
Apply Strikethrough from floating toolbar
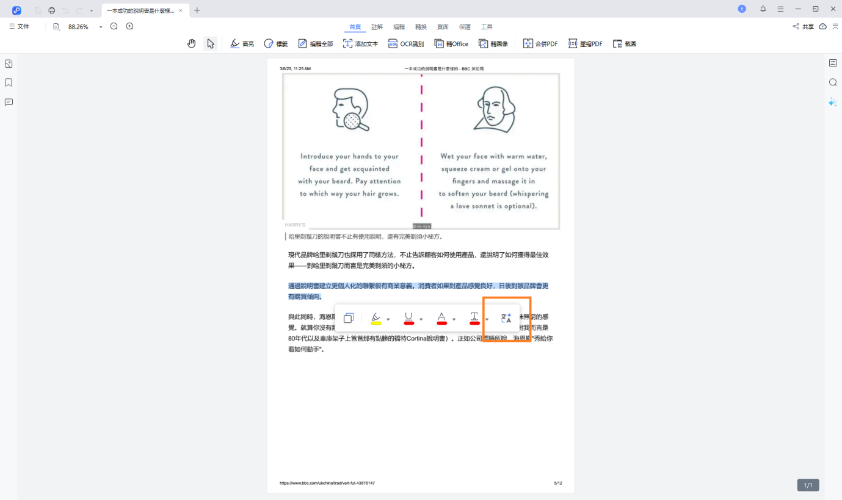pos(474,318)
